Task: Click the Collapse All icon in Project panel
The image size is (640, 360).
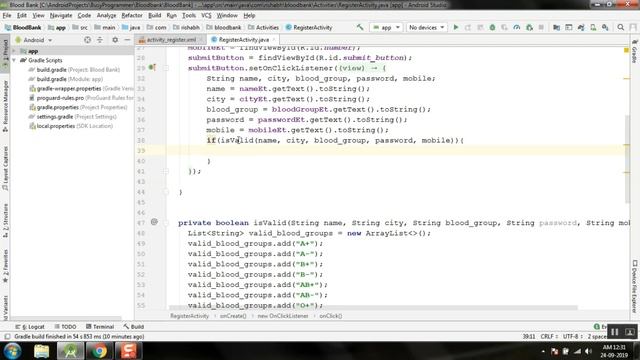Action: [100, 40]
